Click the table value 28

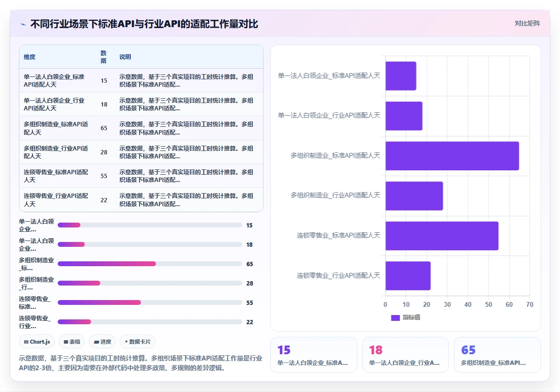(104, 152)
